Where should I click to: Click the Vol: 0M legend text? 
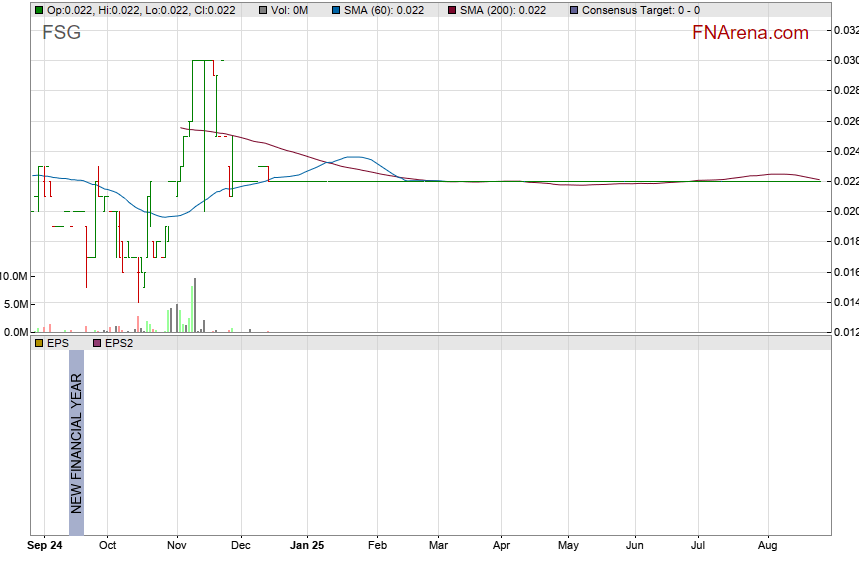pyautogui.click(x=291, y=10)
